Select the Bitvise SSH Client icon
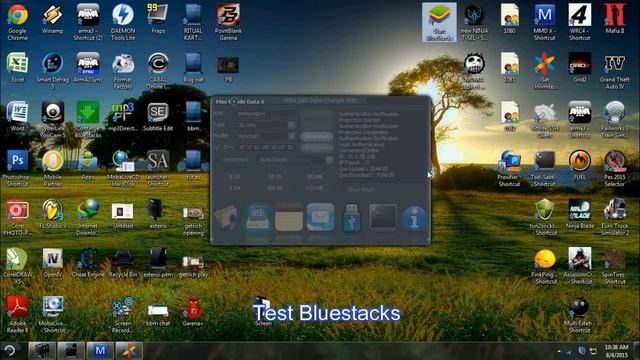640x360 pixels. (544, 120)
